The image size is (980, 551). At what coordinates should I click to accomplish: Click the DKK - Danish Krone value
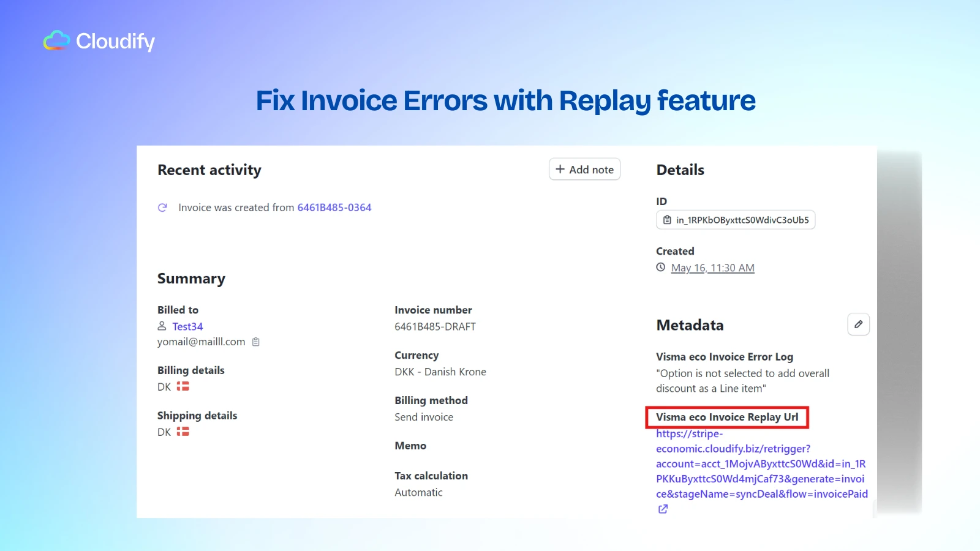click(440, 372)
